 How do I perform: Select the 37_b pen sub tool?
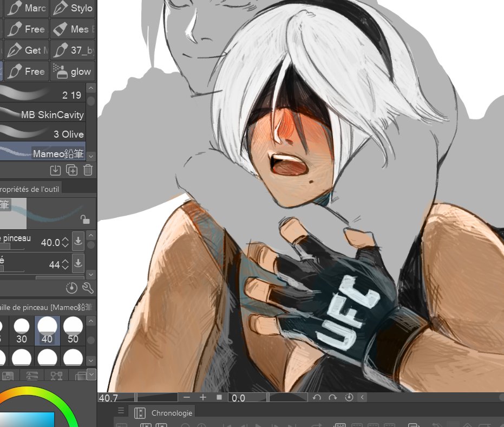pos(73,50)
